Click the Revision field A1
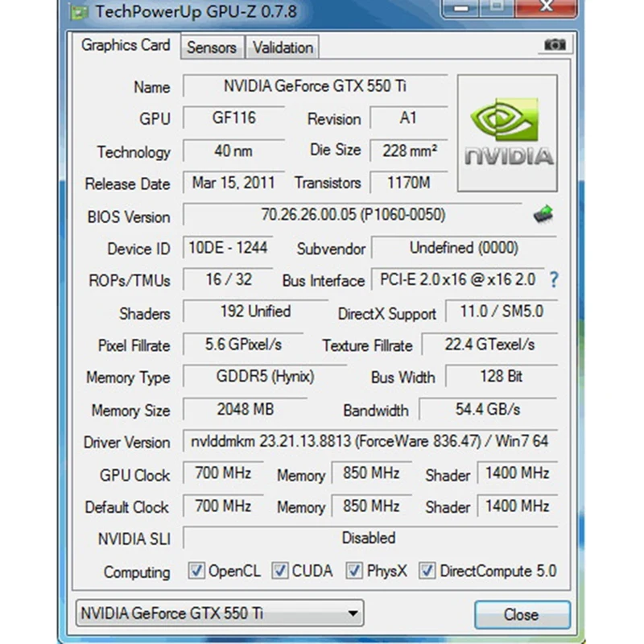The width and height of the screenshot is (644, 644). click(x=408, y=118)
